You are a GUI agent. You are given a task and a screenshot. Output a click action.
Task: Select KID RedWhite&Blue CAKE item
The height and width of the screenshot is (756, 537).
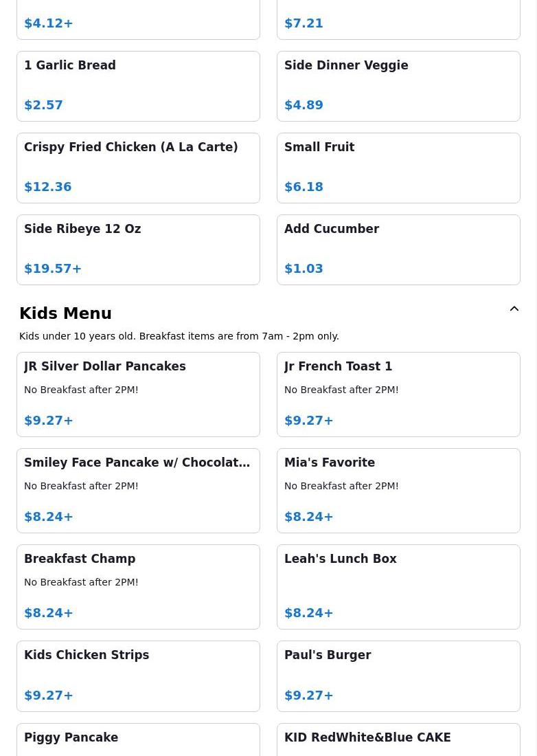[x=398, y=741]
